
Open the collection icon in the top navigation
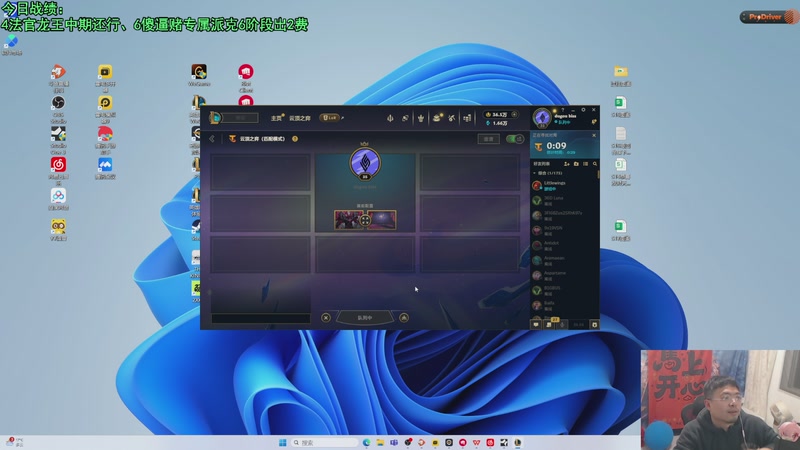click(390, 118)
